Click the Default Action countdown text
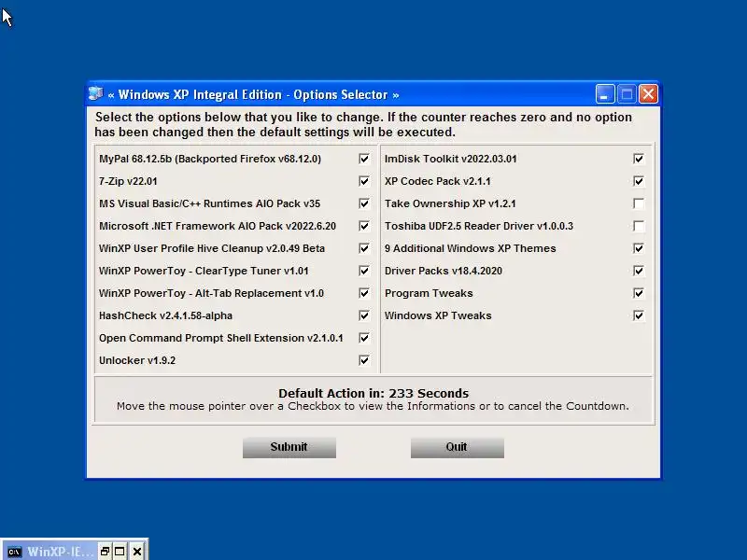Screen dimensions: 747x560 (373, 393)
